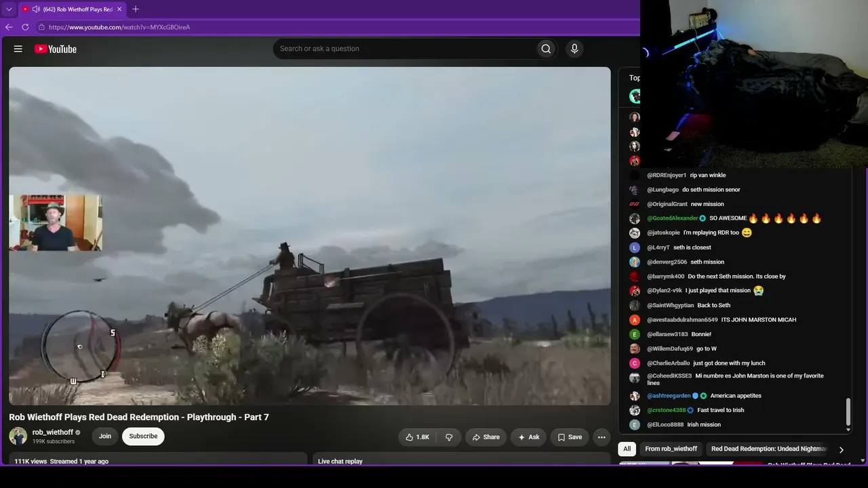Image resolution: width=868 pixels, height=488 pixels.
Task: Show more filter chips with right chevron
Action: click(x=841, y=449)
